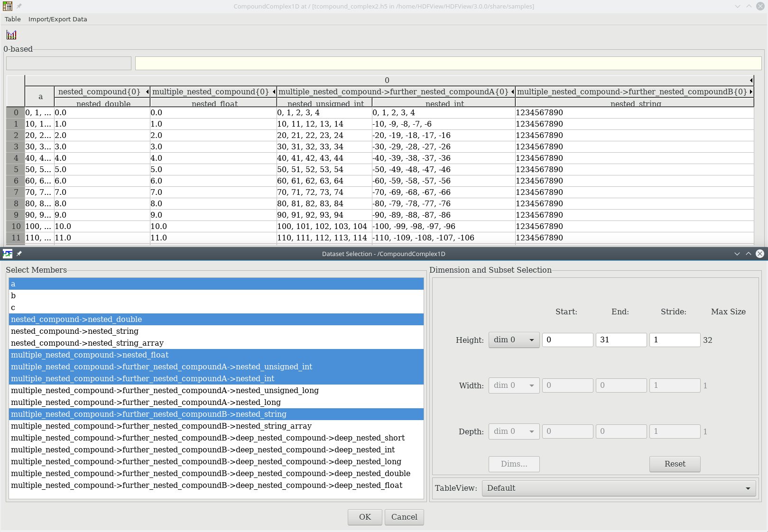Screen dimensions: 768x532
Task: Click row header 11 in the table
Action: pyautogui.click(x=16, y=238)
